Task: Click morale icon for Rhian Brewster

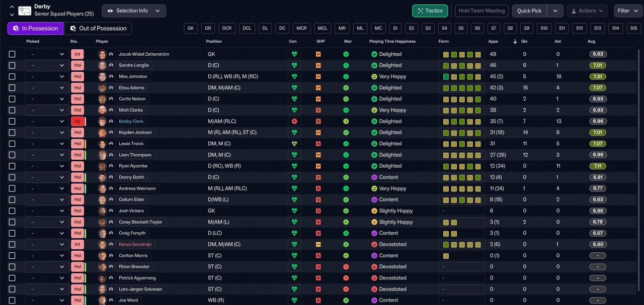Action: pyautogui.click(x=346, y=267)
